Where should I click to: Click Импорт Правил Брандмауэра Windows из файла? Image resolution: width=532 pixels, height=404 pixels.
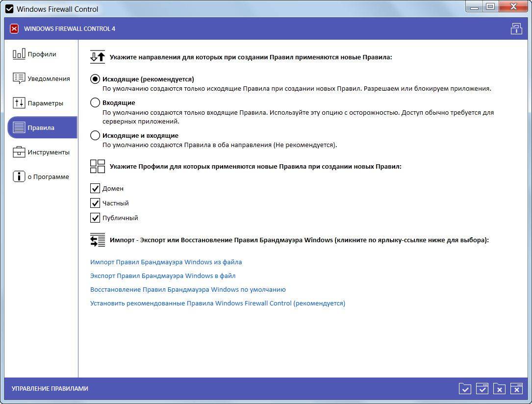click(x=166, y=262)
